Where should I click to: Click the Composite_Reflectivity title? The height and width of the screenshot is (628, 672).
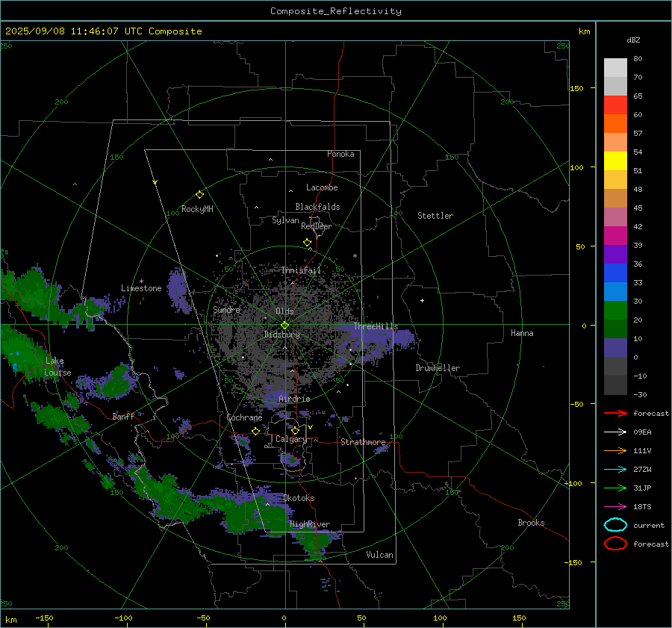tap(336, 11)
